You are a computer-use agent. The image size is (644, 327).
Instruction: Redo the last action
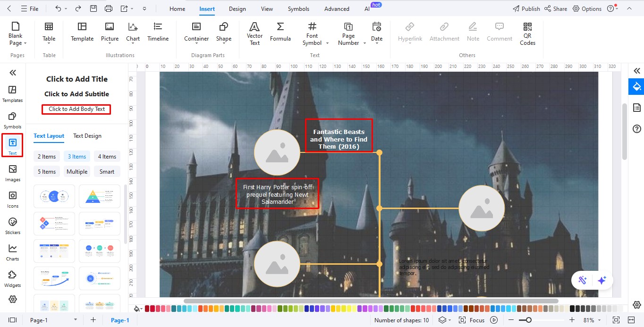(x=78, y=8)
